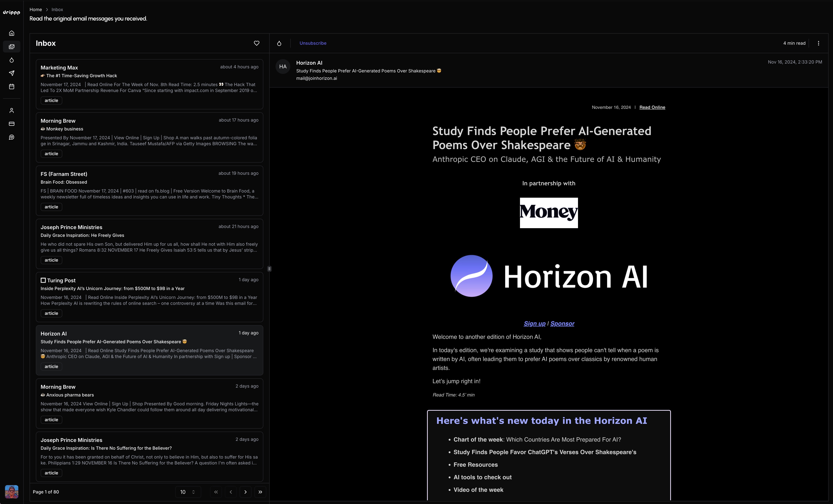Open the three-dot more options menu

[818, 43]
